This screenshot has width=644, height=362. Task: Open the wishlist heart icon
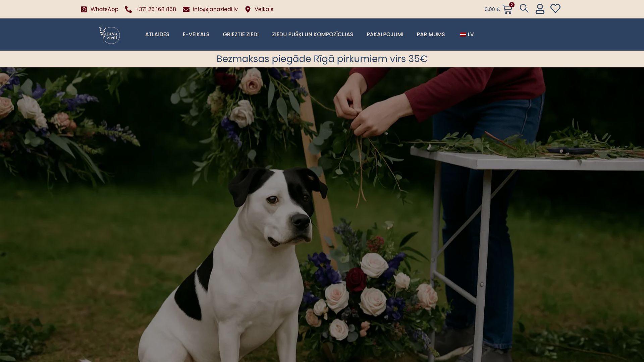555,8
